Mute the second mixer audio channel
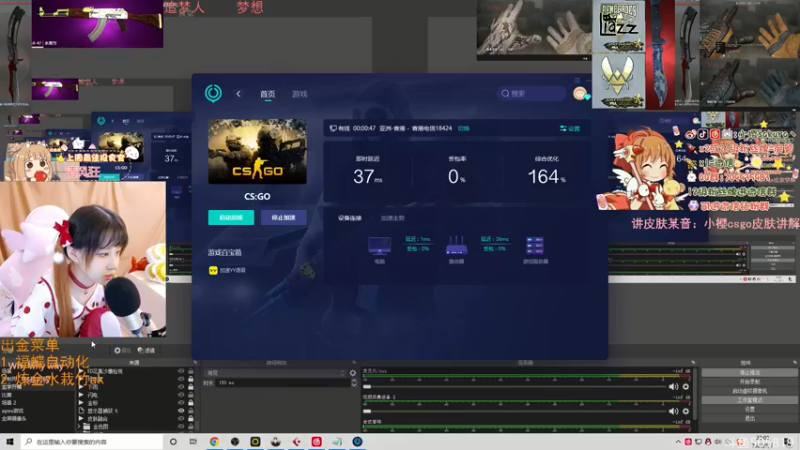The height and width of the screenshot is (450, 800). point(673,411)
